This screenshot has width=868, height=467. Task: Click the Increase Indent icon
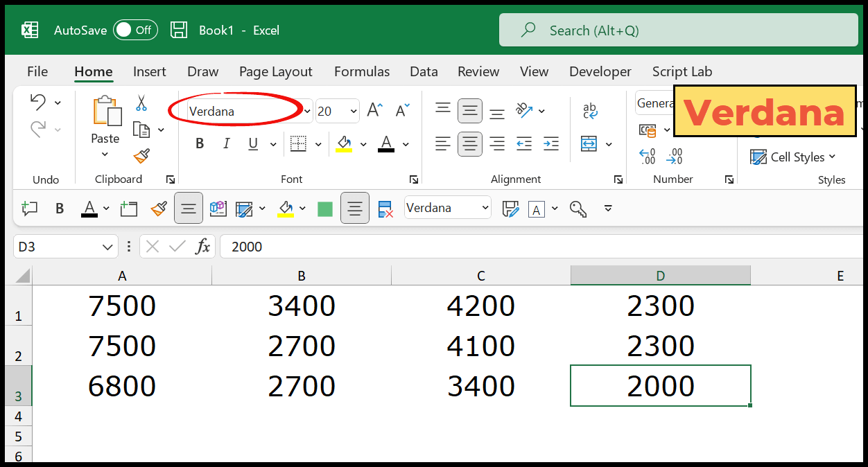coord(551,144)
